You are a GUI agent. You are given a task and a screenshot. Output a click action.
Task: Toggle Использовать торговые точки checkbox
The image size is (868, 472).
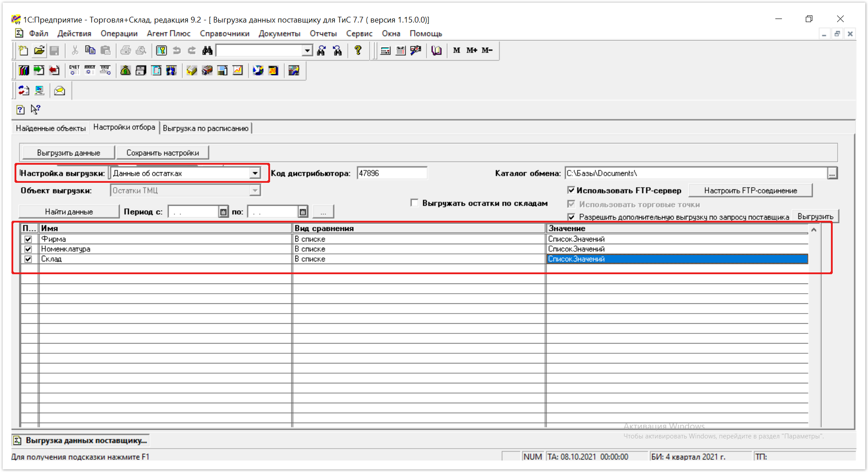(571, 204)
